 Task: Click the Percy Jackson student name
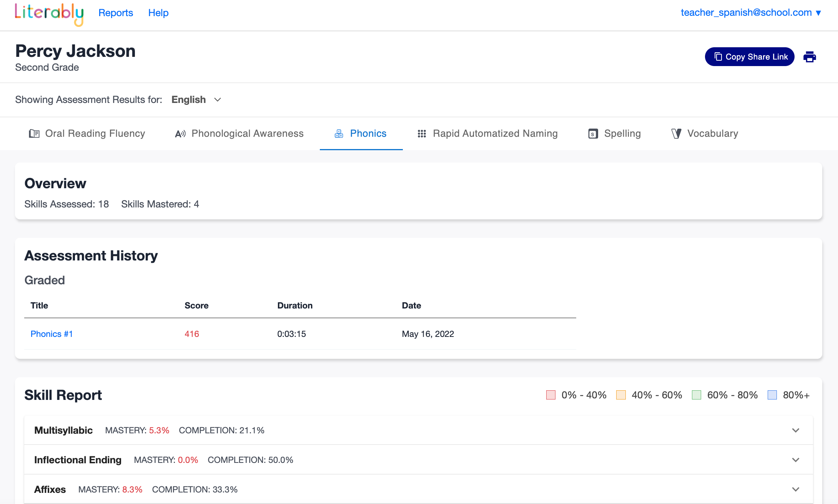coord(75,51)
